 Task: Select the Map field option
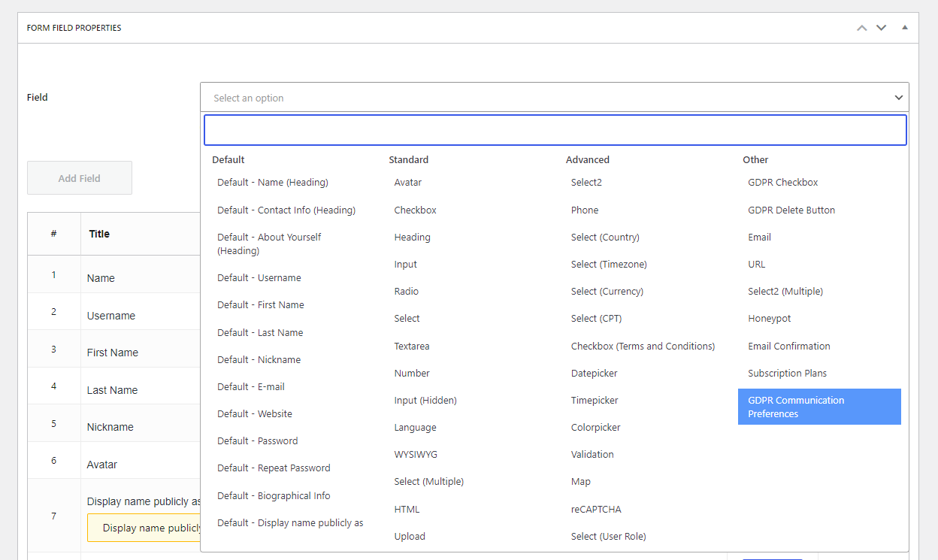click(x=581, y=482)
